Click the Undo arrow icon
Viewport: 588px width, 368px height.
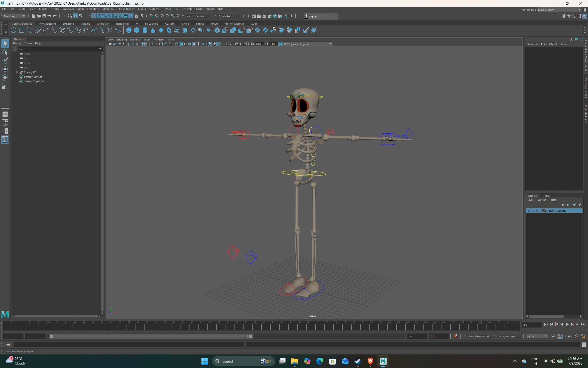coord(49,16)
